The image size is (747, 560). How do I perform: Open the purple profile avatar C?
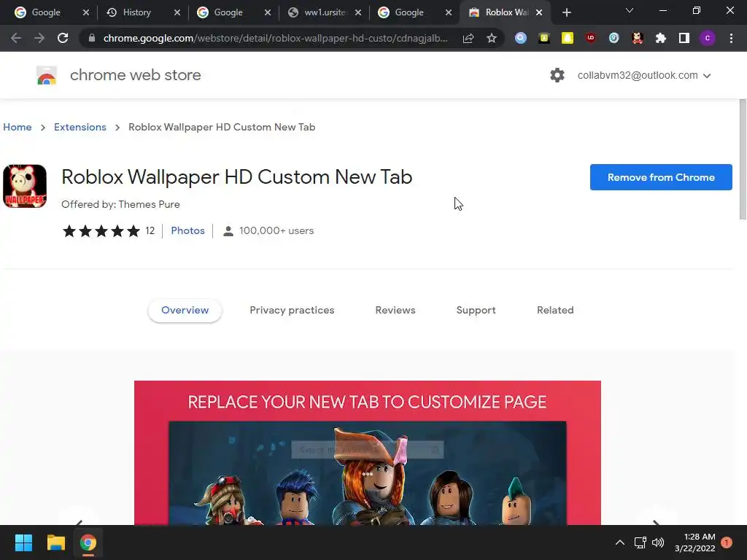708,38
